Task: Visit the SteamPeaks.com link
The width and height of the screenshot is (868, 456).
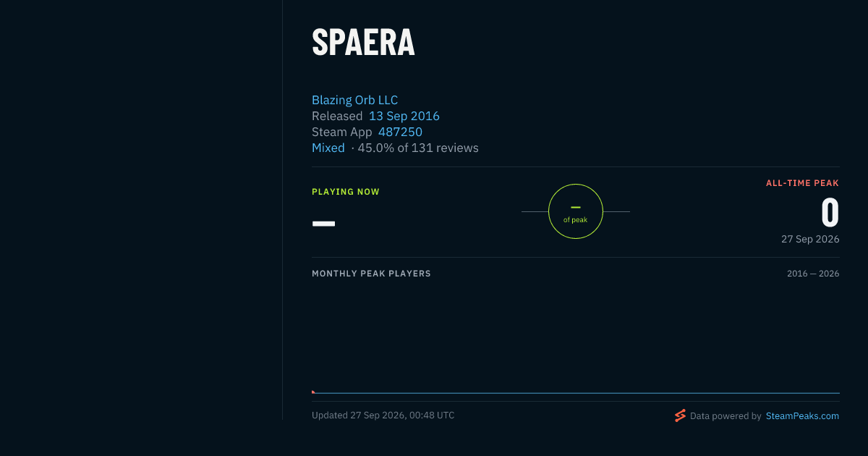Action: pyautogui.click(x=802, y=416)
